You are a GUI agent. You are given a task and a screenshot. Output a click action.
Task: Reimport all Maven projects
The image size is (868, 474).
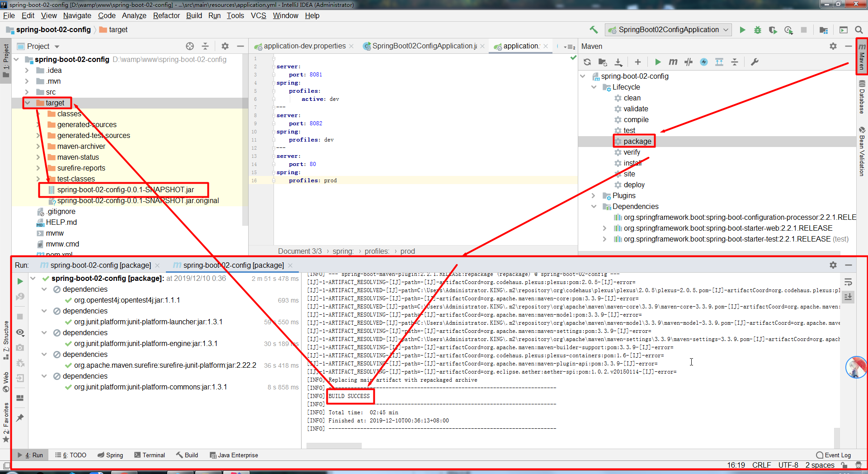pyautogui.click(x=587, y=62)
